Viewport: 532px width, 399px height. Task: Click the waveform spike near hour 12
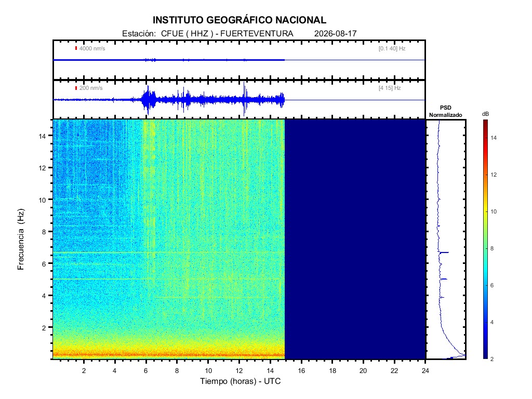(244, 99)
